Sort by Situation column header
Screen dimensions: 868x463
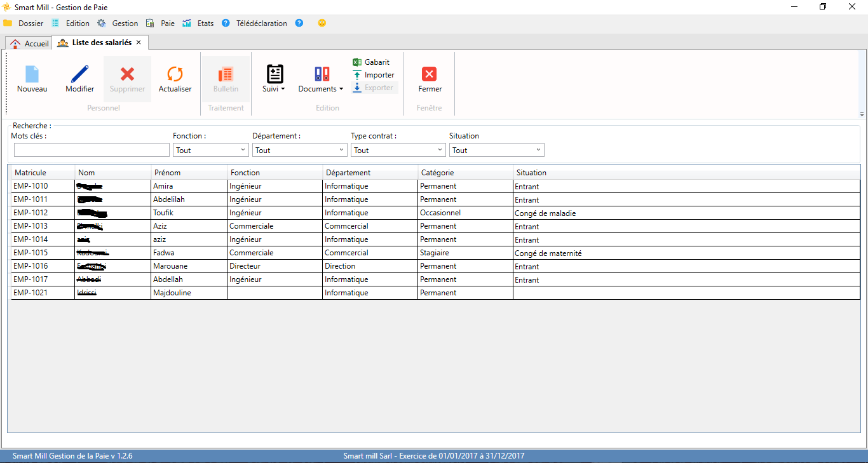pyautogui.click(x=686, y=173)
